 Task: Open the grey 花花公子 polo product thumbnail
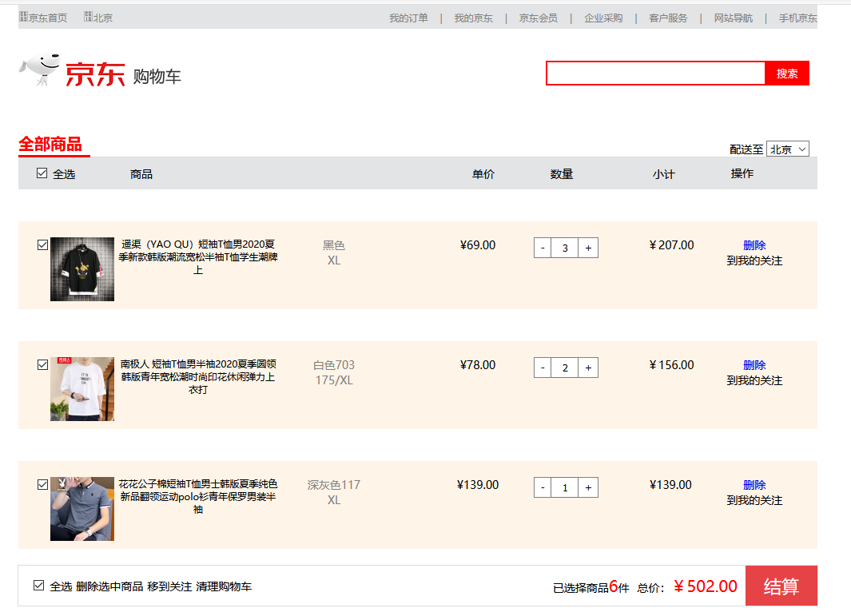pyautogui.click(x=82, y=509)
